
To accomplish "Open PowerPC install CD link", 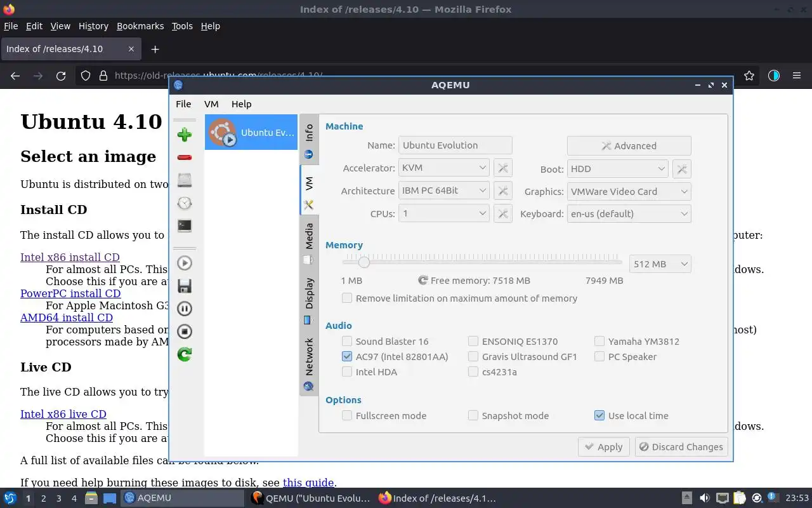I will pos(70,293).
